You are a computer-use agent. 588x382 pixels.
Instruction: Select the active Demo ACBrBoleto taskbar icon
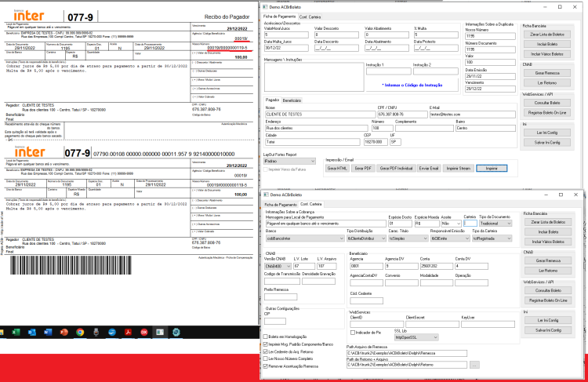(160, 332)
